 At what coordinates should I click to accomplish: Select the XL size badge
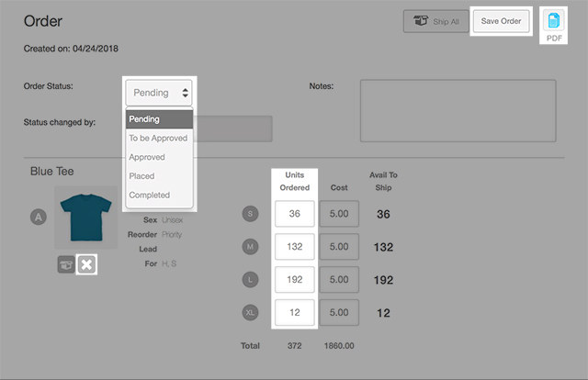(250, 312)
